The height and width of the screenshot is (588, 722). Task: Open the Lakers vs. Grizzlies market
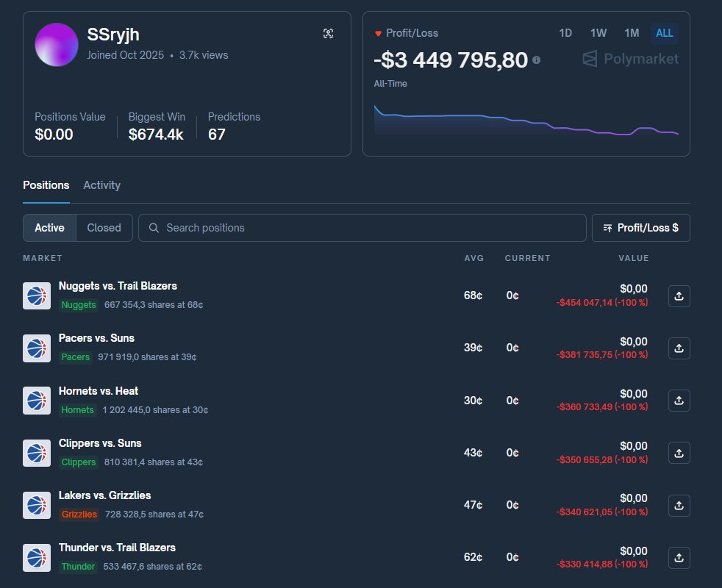coord(104,495)
